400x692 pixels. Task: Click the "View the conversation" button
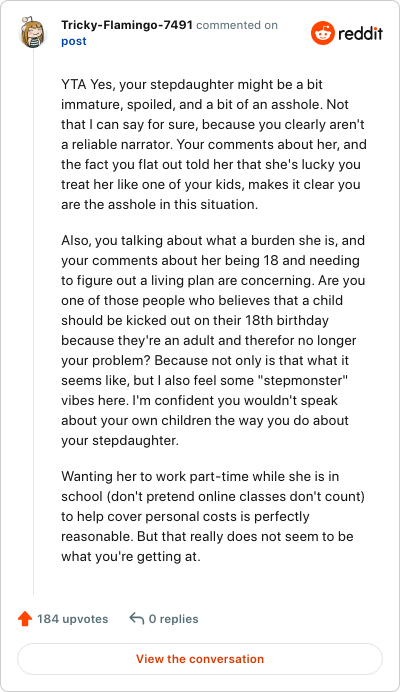(x=200, y=659)
